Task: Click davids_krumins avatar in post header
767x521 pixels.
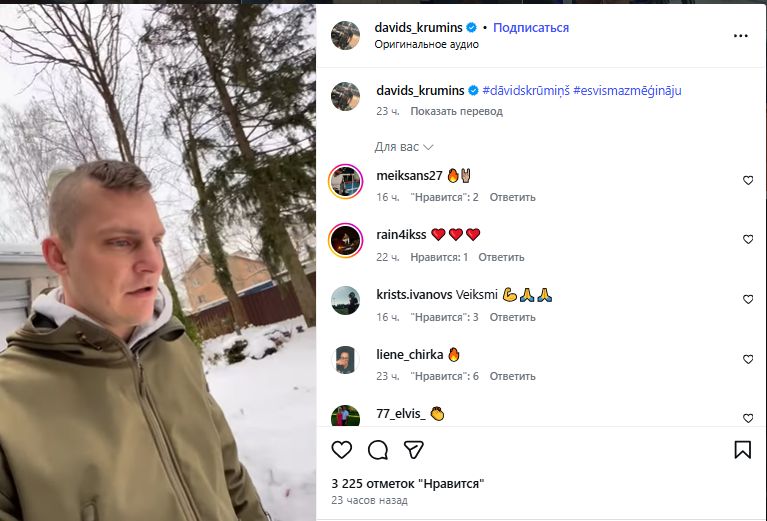Action: pyautogui.click(x=346, y=35)
